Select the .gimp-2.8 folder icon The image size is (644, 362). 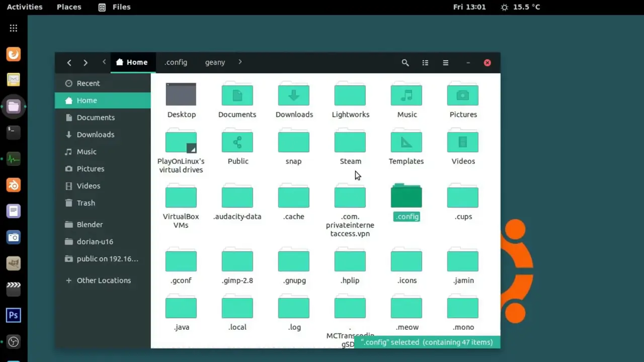pyautogui.click(x=237, y=260)
